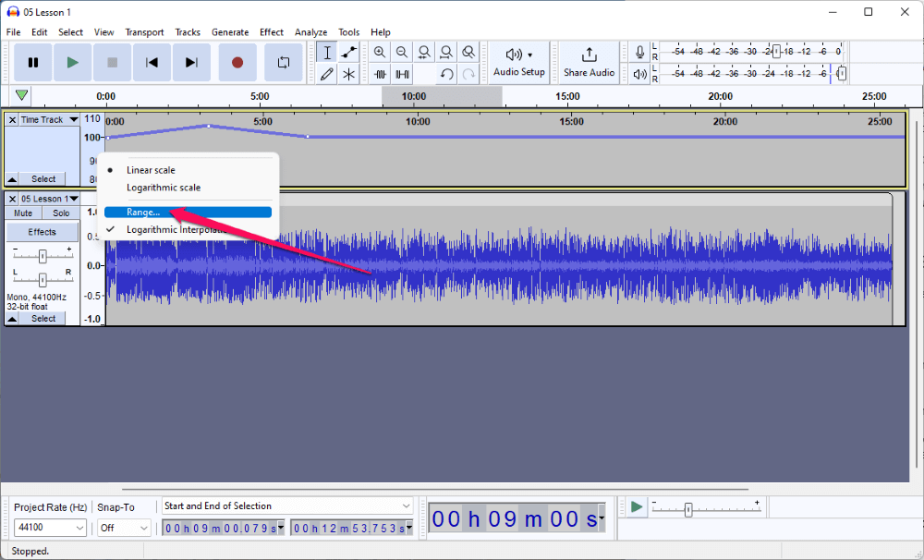Click the Zoom In icon

(380, 52)
